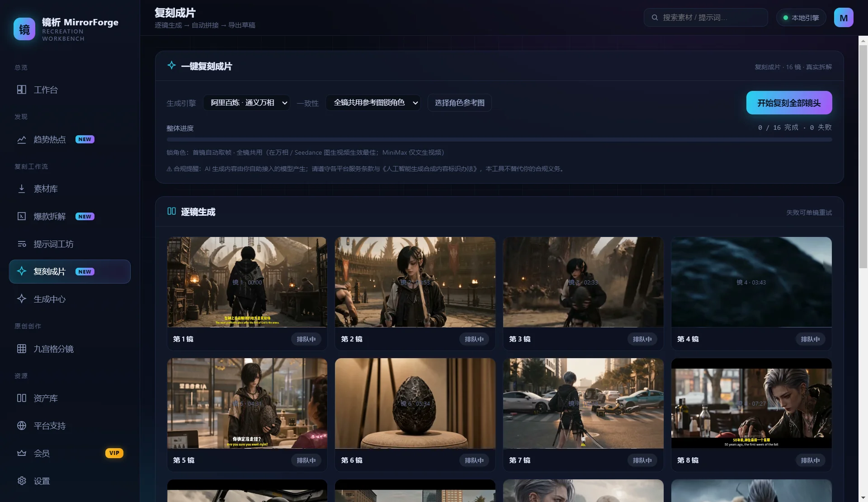Click the 提示词工坊 sliders icon

[x=21, y=244]
